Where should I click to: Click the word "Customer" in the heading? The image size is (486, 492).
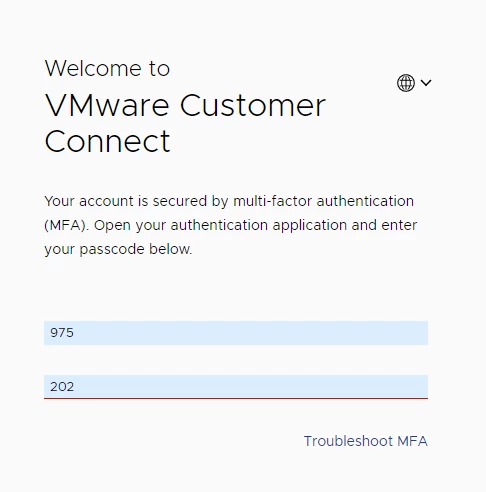(253, 105)
